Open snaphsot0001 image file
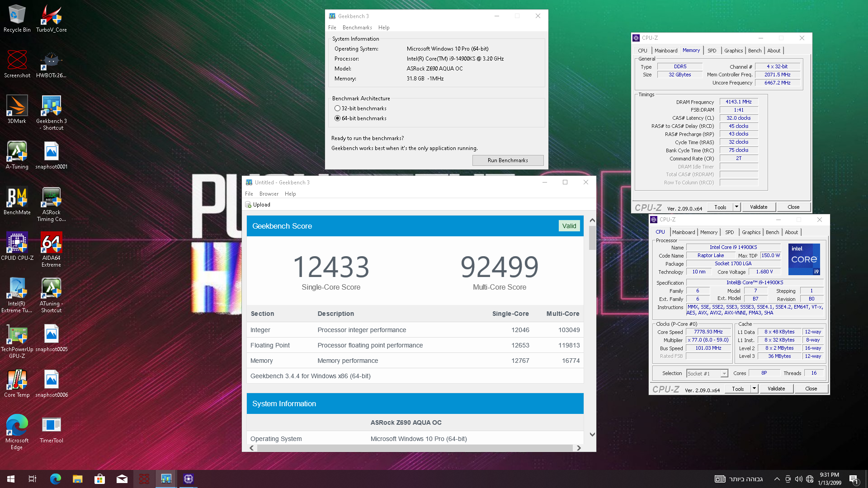Viewport: 868px width, 488px height. tap(51, 155)
